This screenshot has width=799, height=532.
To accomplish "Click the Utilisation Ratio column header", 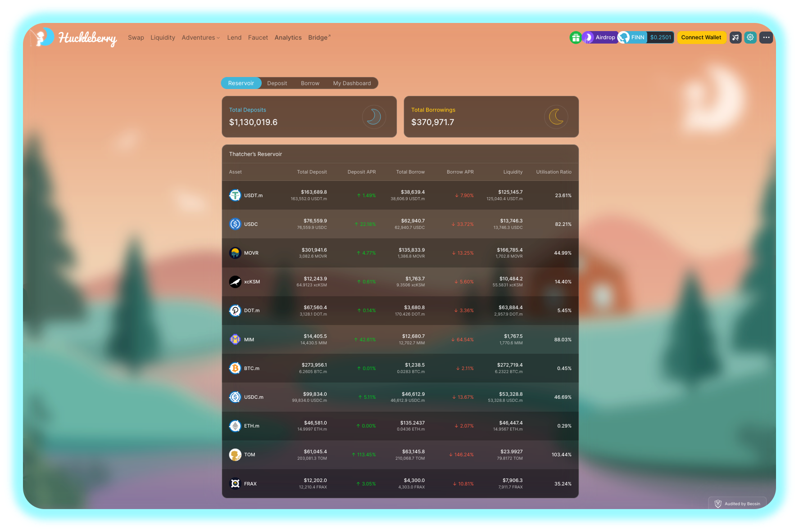I will point(554,172).
